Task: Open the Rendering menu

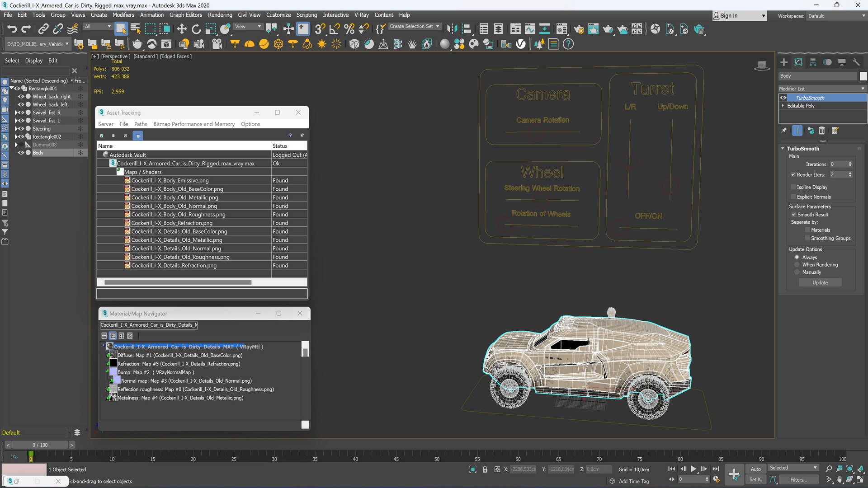Action: tap(220, 15)
